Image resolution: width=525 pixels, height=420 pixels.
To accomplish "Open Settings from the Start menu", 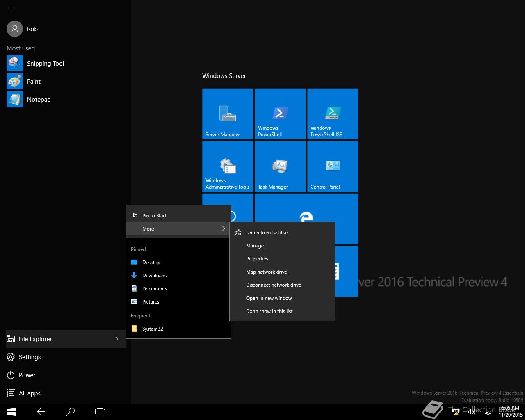I will 66,357.
